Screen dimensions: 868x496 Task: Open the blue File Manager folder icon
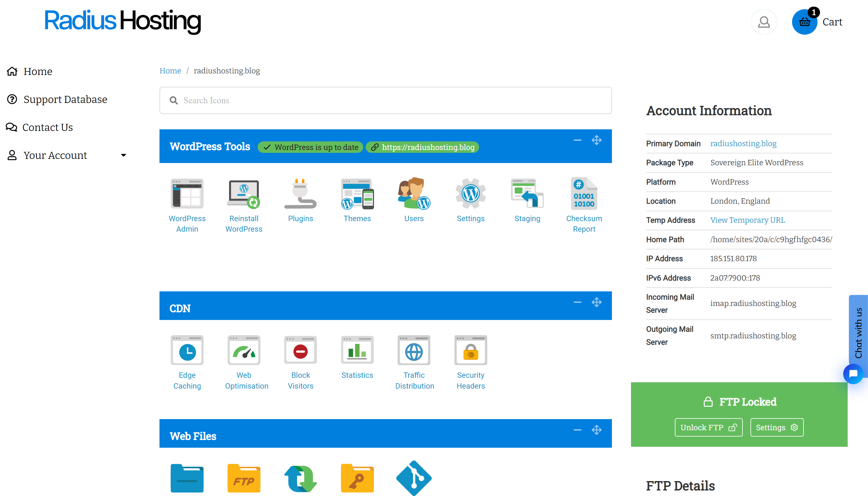coord(187,478)
